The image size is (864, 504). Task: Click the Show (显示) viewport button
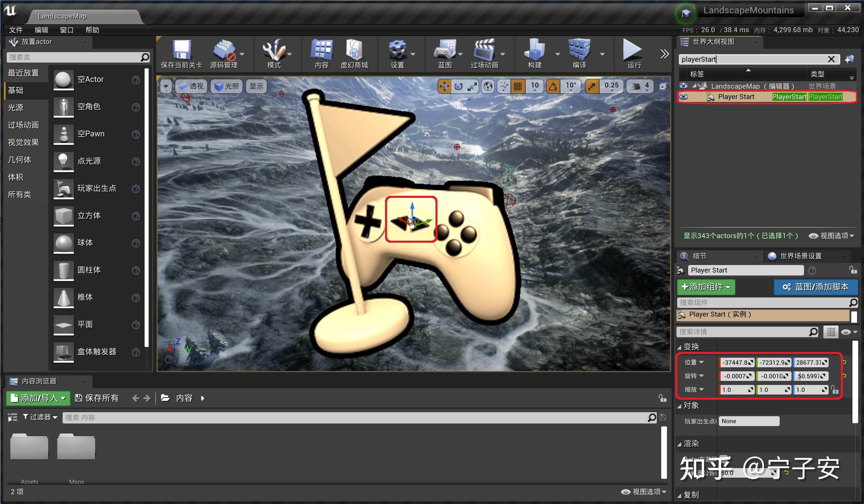(x=256, y=86)
